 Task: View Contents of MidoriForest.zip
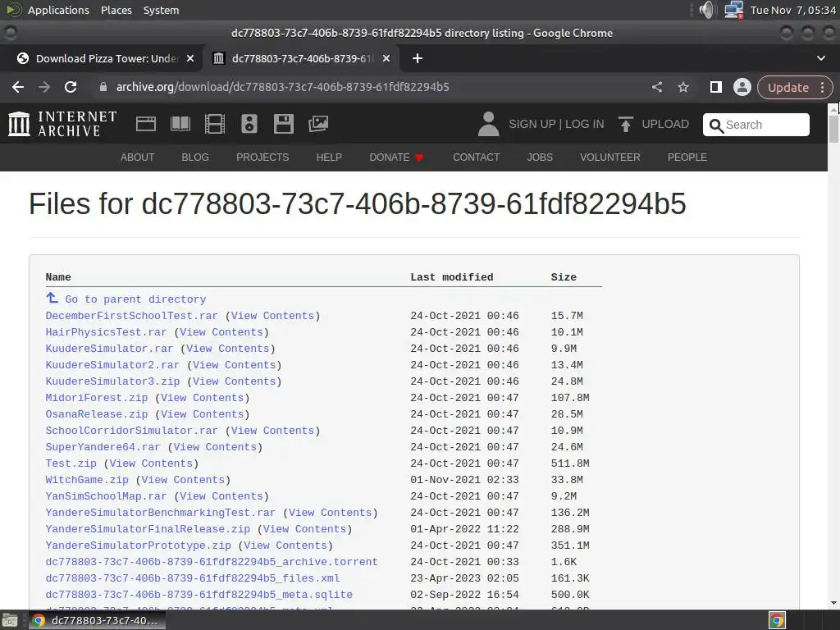coord(202,398)
